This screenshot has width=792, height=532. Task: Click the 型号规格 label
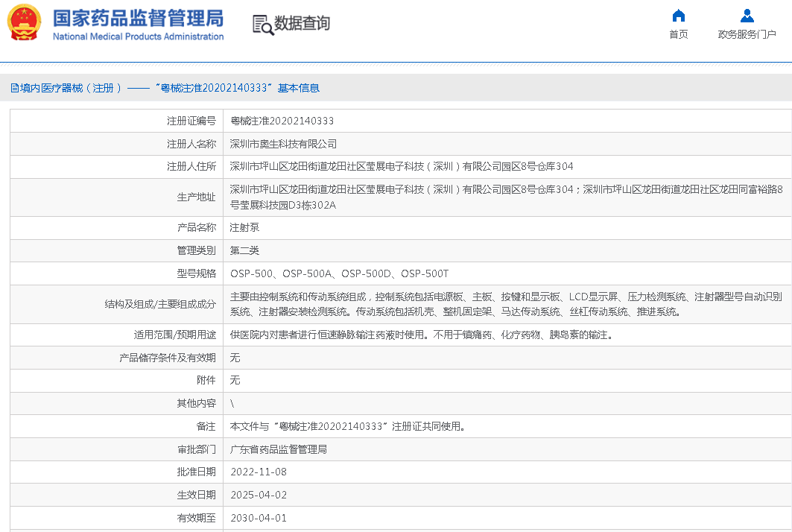click(197, 274)
